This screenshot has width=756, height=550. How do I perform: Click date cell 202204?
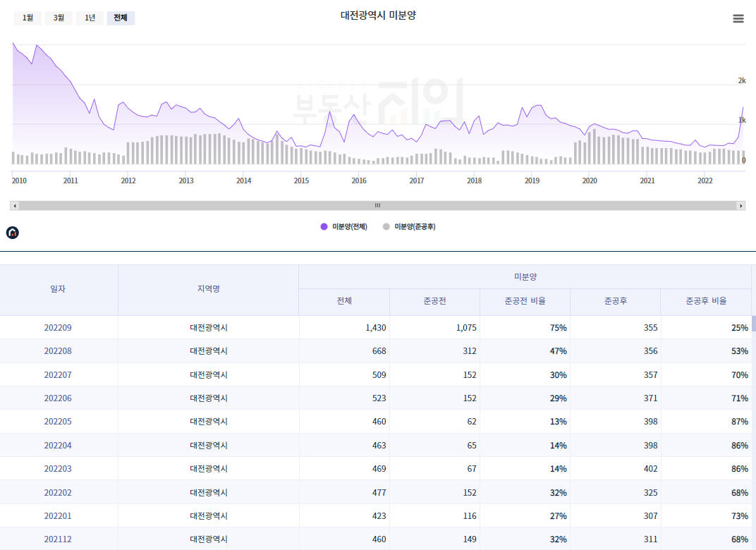(x=58, y=446)
